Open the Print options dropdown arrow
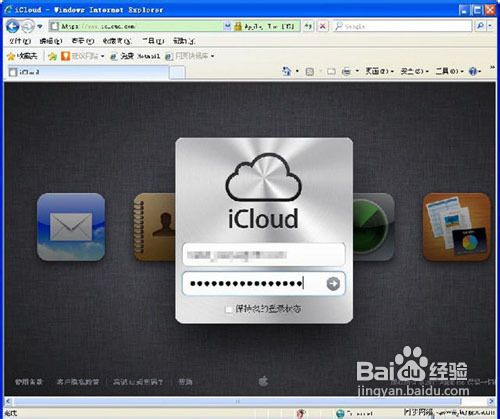 coord(357,71)
